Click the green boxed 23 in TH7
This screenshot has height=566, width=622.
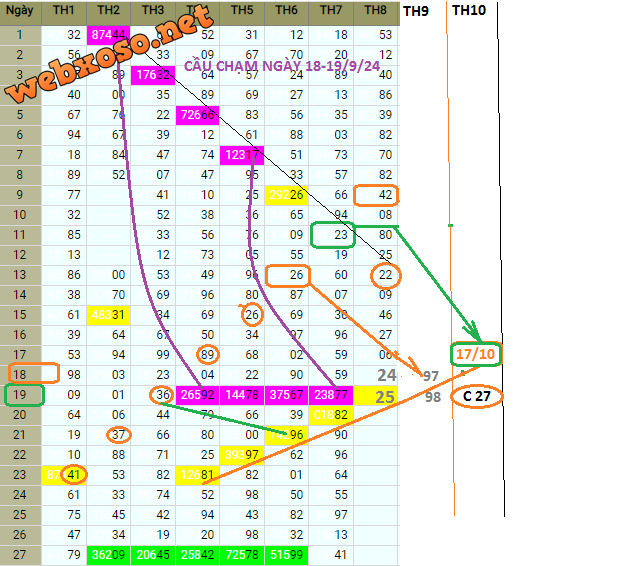tap(332, 235)
